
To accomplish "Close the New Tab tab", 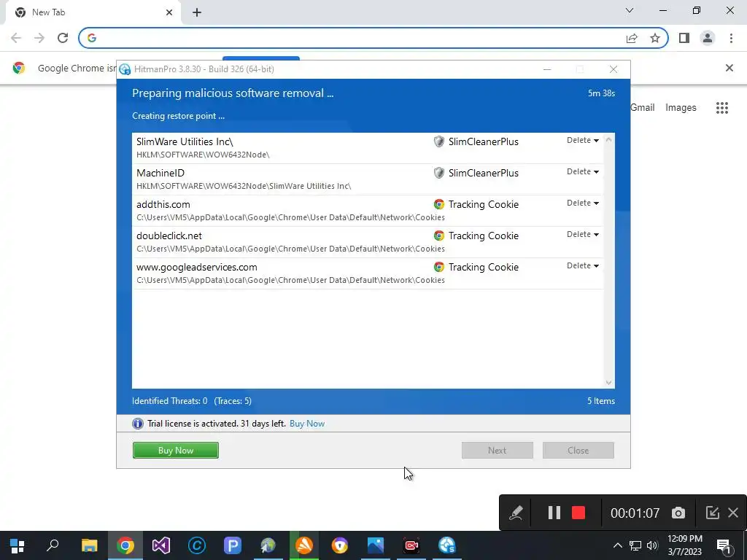I will click(x=169, y=12).
